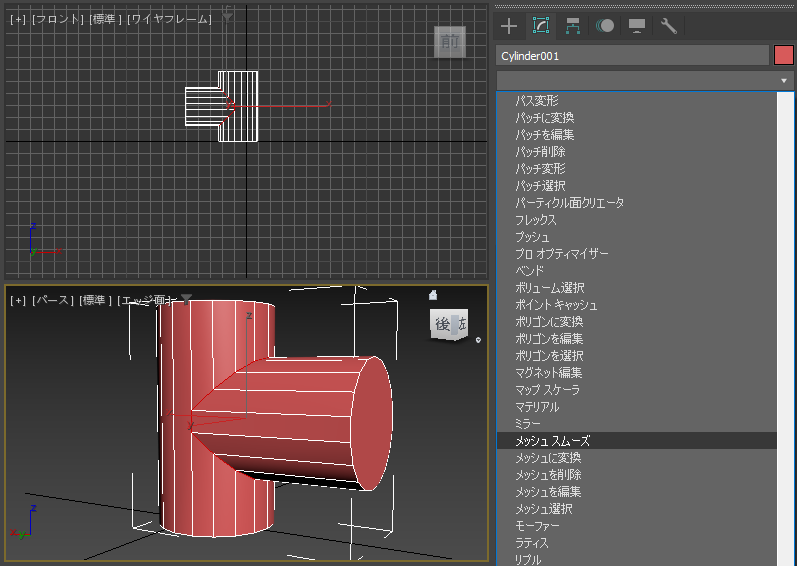Image resolution: width=797 pixels, height=566 pixels.
Task: Click the [+] menu in perspective viewport
Action: click(18, 300)
